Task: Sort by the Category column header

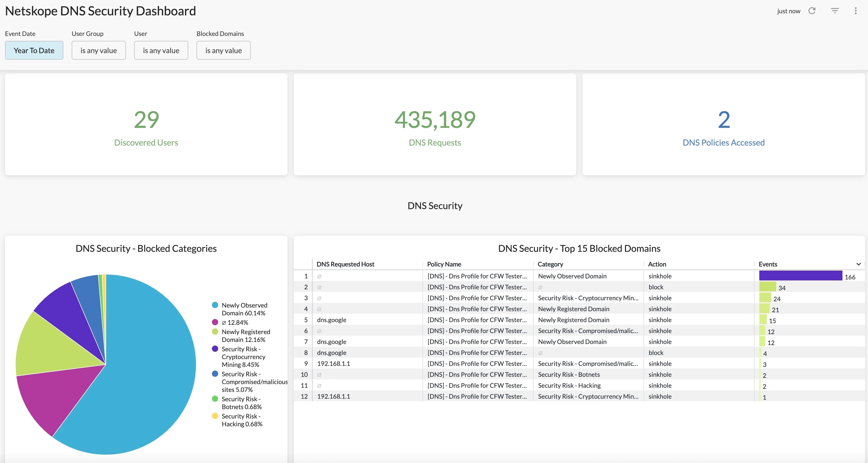Action: pyautogui.click(x=550, y=264)
